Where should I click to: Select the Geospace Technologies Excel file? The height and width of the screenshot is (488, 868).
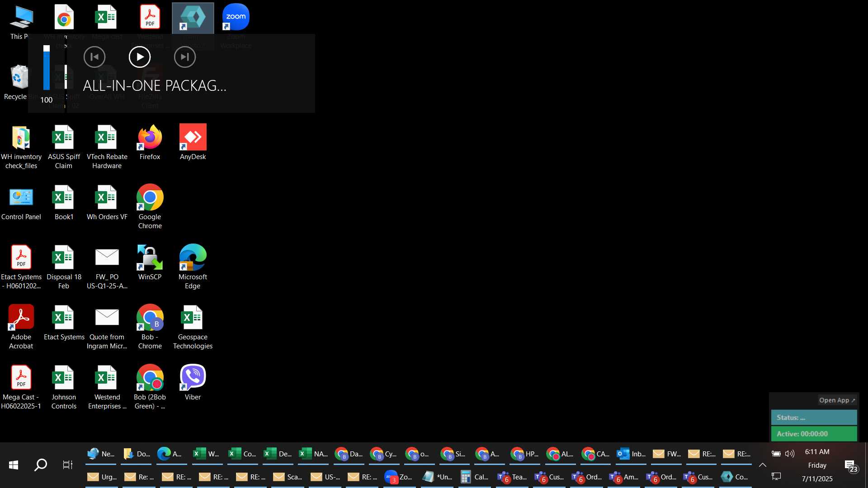point(193,327)
